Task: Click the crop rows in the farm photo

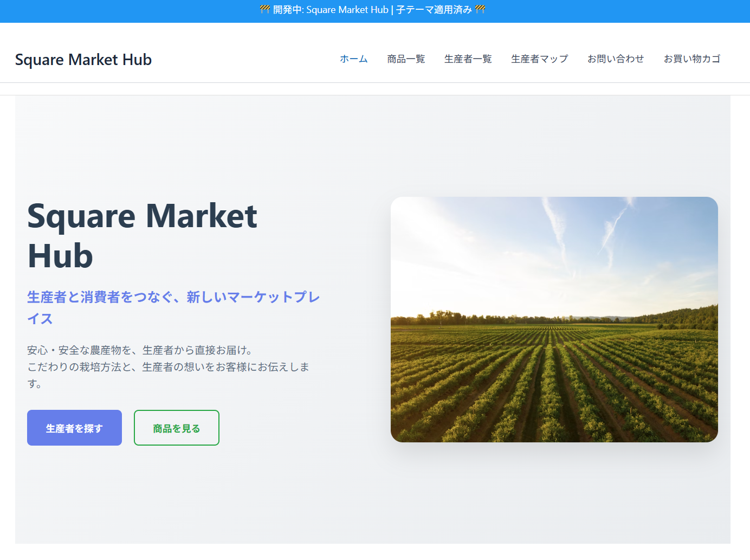Action: (x=553, y=390)
